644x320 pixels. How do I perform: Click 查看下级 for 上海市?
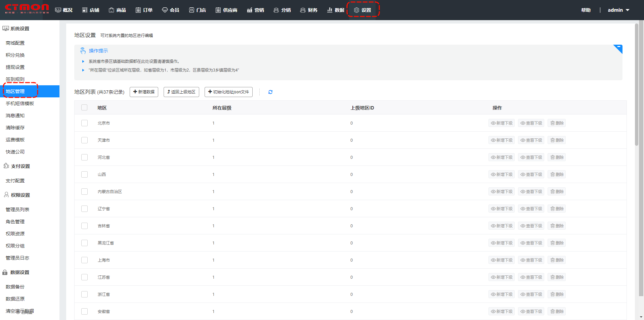tap(531, 260)
